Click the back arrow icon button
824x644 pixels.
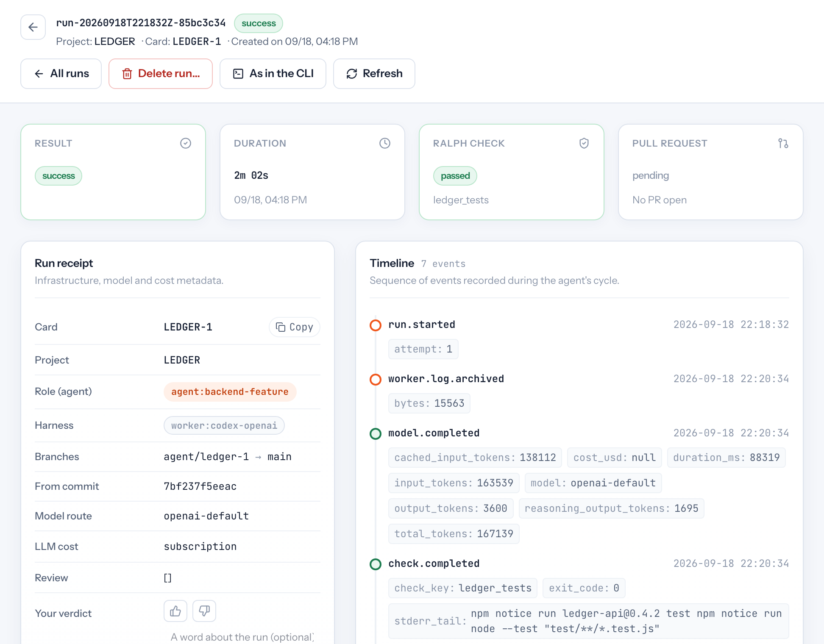pyautogui.click(x=33, y=27)
